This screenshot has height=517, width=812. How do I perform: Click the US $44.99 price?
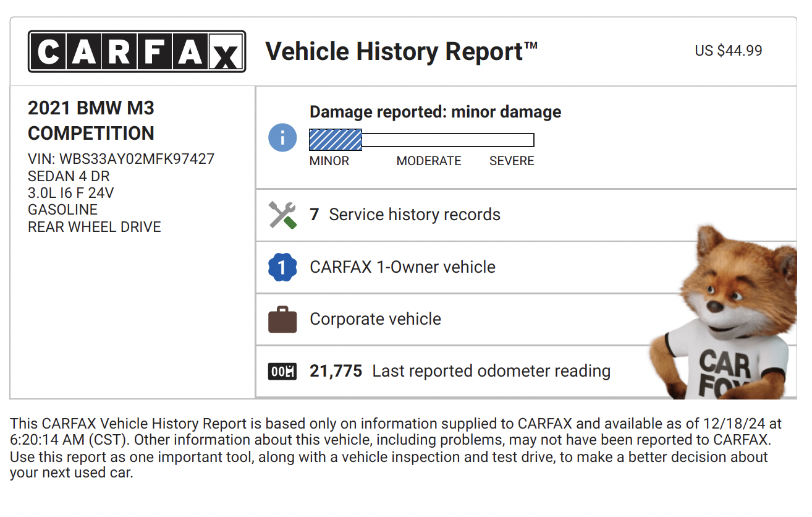pyautogui.click(x=729, y=51)
